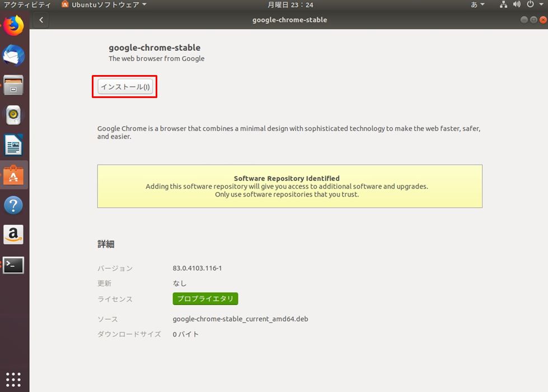Image resolution: width=548 pixels, height=392 pixels.
Task: Go back with the header back arrow
Action: click(x=41, y=20)
